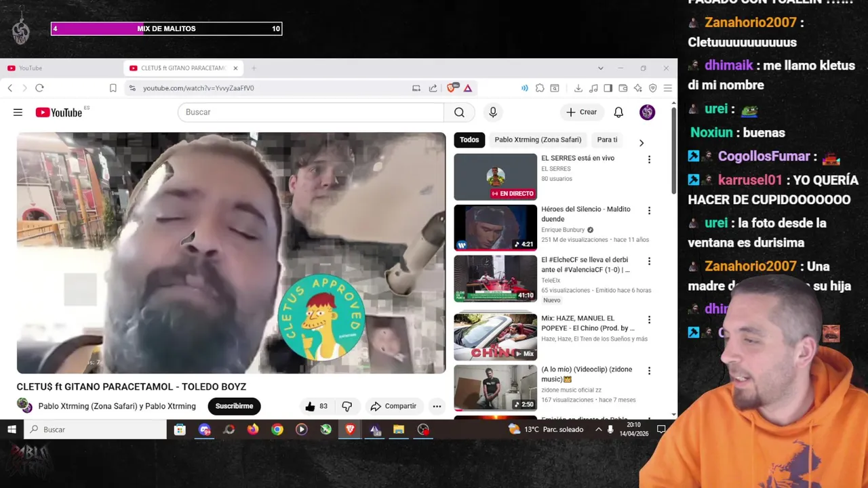868x488 pixels.
Task: Click the video player area
Action: click(x=231, y=253)
